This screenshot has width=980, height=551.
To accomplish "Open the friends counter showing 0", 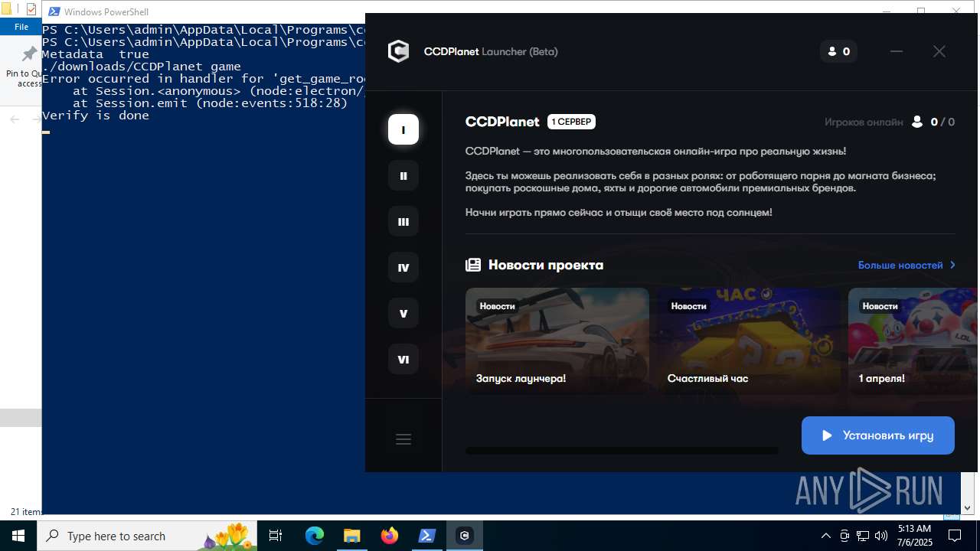I will point(838,51).
